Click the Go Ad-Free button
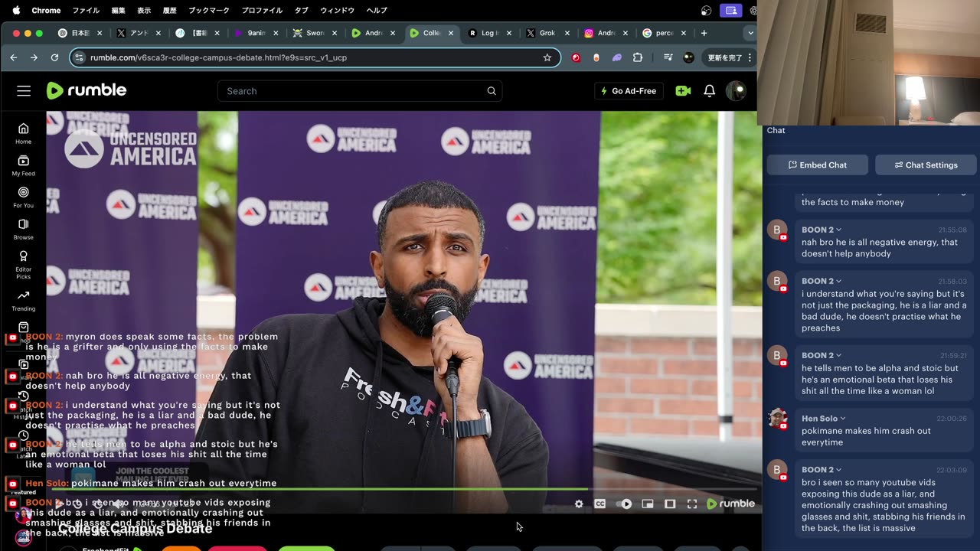980x551 pixels. 629,91
